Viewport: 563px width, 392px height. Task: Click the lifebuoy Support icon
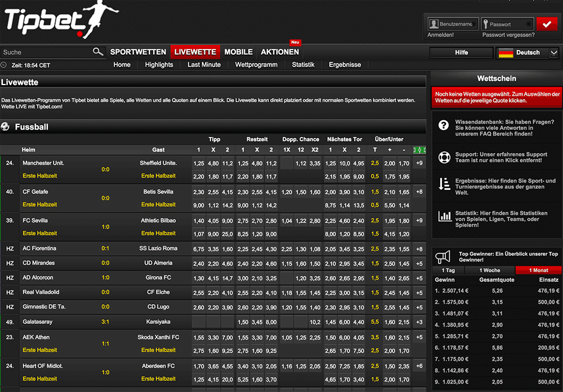pyautogui.click(x=445, y=157)
